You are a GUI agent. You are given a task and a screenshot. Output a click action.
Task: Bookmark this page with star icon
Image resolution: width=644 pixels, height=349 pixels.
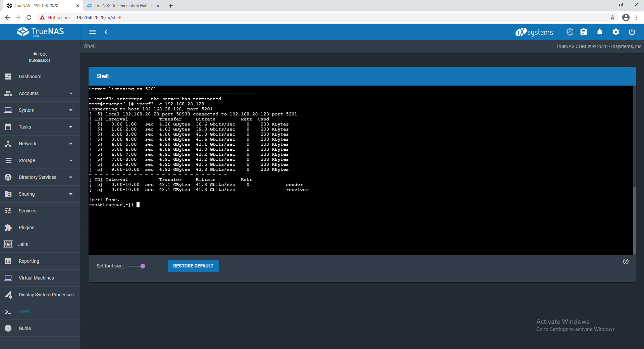tap(612, 17)
